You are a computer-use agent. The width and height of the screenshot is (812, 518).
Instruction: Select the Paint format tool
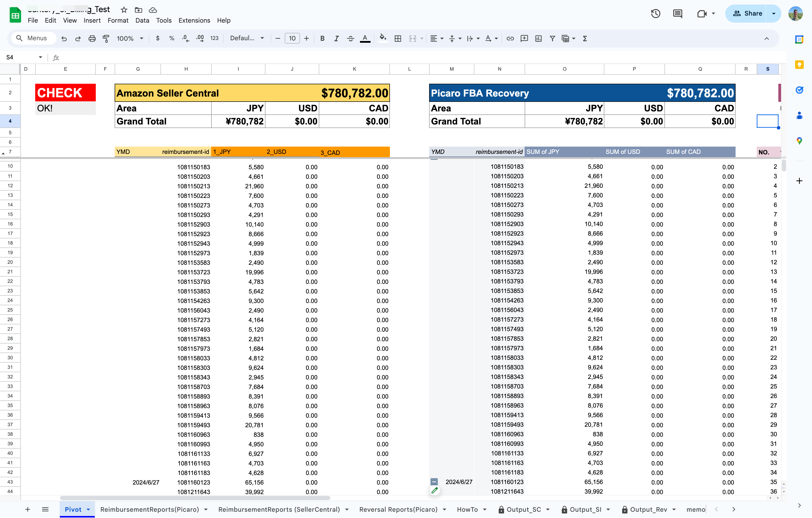[x=106, y=38]
